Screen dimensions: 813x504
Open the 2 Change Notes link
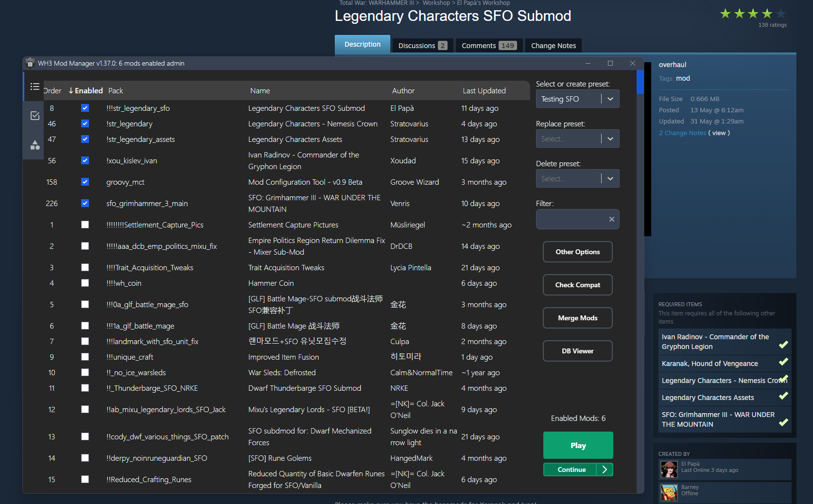coord(682,133)
